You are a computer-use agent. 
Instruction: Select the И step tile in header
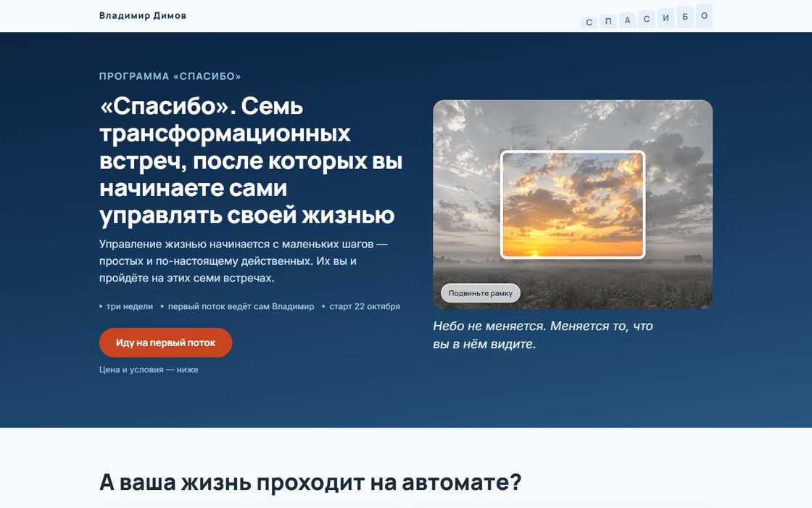[x=666, y=18]
